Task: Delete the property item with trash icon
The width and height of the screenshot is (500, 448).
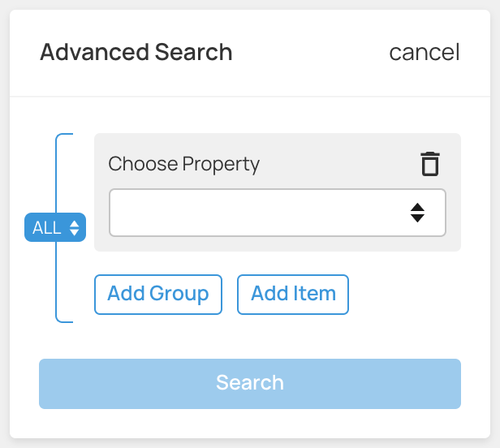Action: [430, 164]
